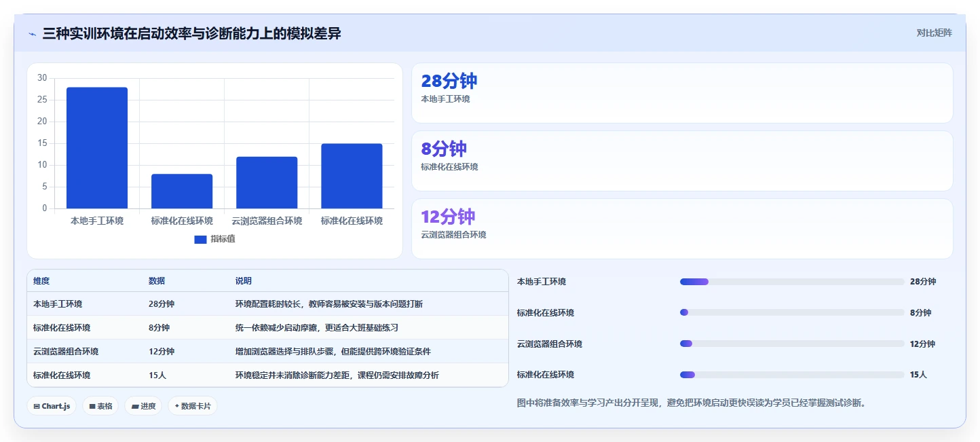980x442 pixels.
Task: Open the 28分钟 data card
Action: coord(682,93)
